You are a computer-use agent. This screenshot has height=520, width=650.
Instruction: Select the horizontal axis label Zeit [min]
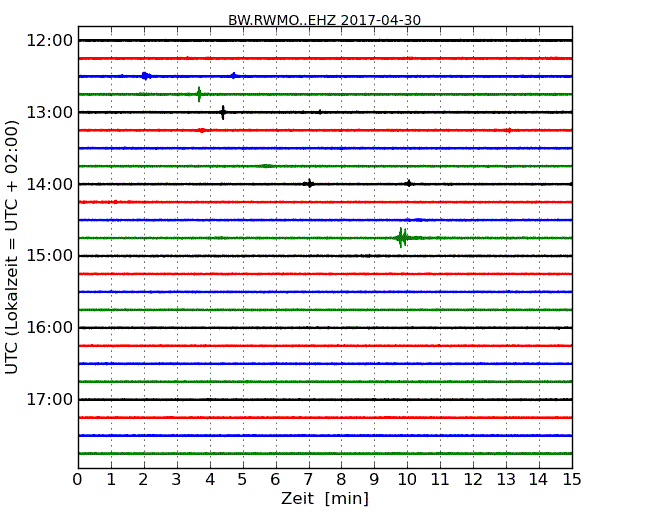325,498
